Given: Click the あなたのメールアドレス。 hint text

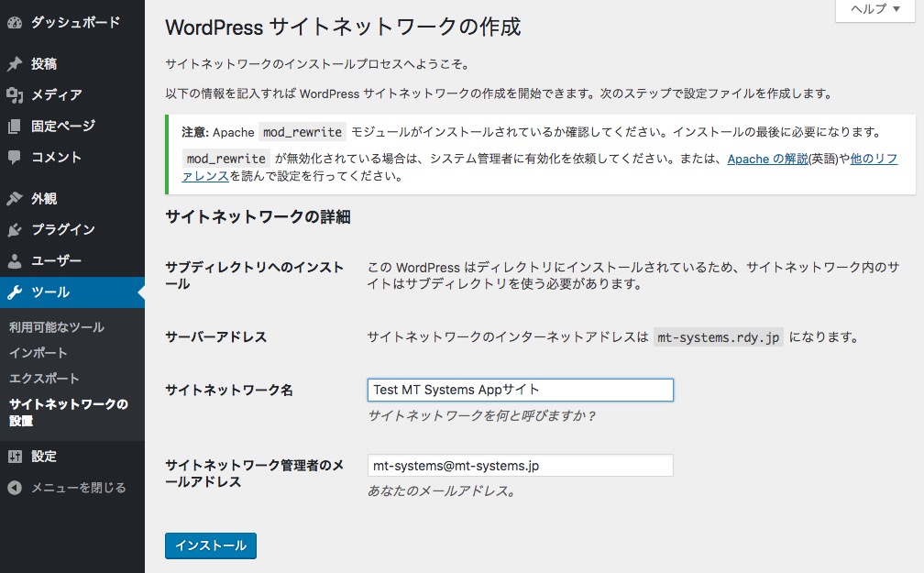Looking at the screenshot, I should point(442,491).
